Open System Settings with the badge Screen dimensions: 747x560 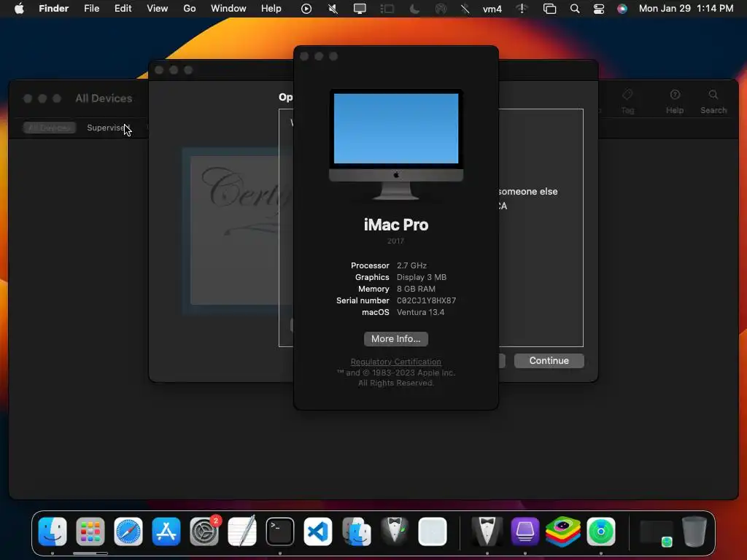click(x=204, y=531)
